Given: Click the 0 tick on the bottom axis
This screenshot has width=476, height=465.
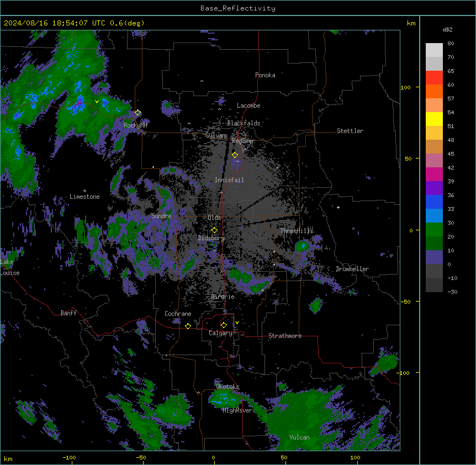Looking at the screenshot, I should 213,457.
